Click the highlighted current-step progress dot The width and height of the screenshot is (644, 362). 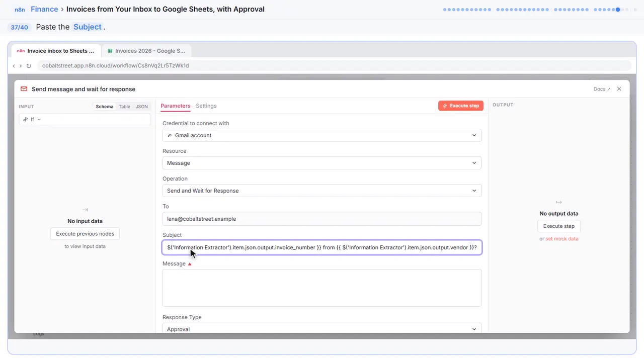tap(618, 10)
